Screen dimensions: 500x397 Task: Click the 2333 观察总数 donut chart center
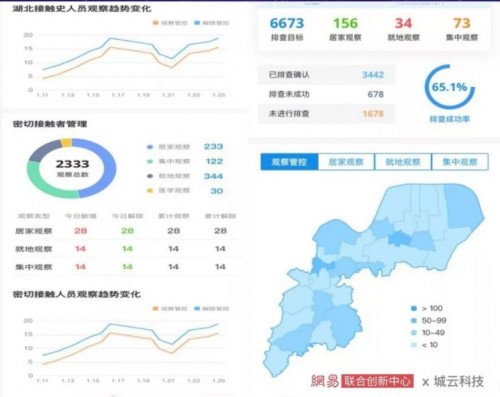tap(72, 168)
